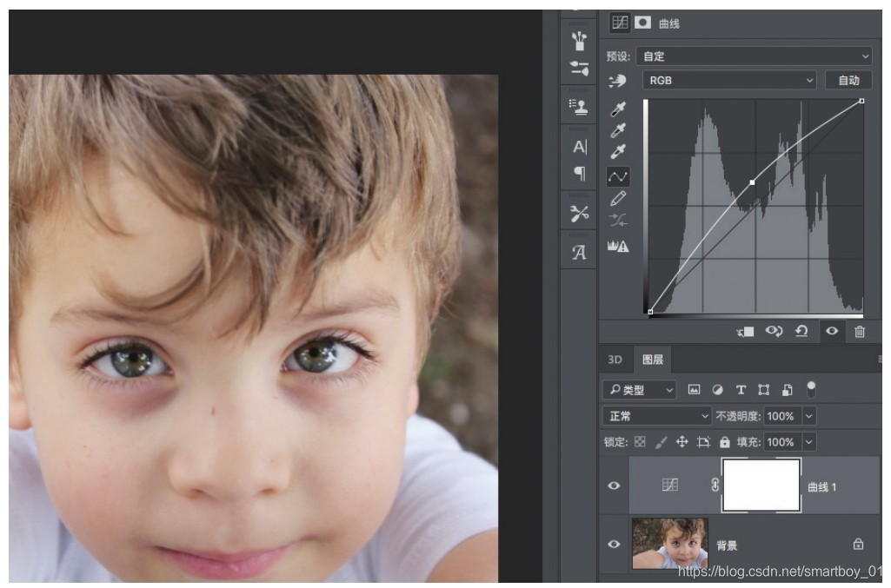Open the Paragraph panel icon

pyautogui.click(x=580, y=173)
